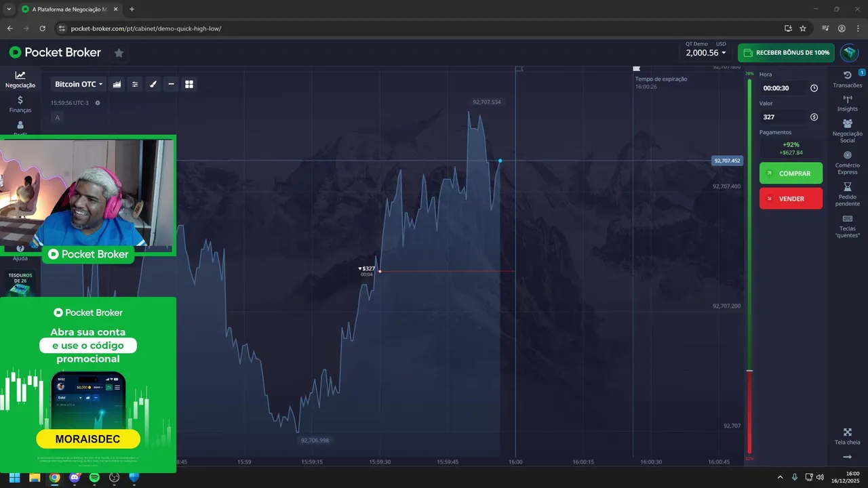This screenshot has height=488, width=868.
Task: Open the multi-chart grid layout icon
Action: pyautogui.click(x=189, y=84)
